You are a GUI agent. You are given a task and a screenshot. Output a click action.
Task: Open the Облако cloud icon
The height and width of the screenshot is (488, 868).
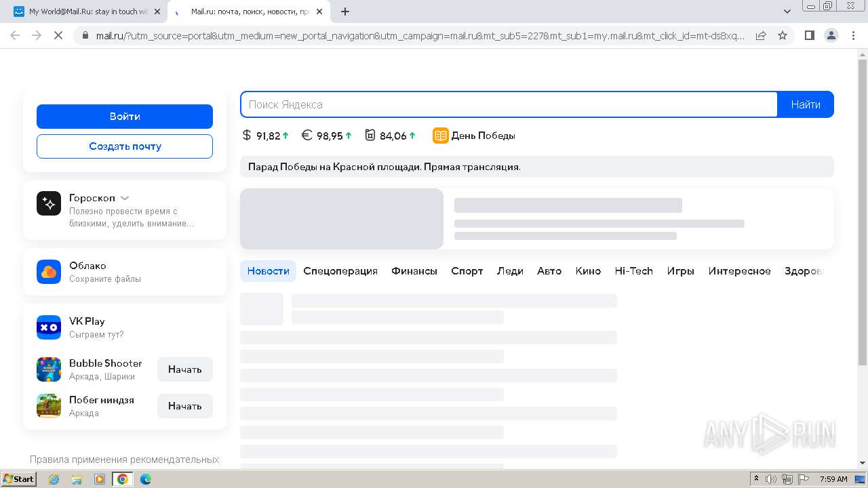click(49, 272)
